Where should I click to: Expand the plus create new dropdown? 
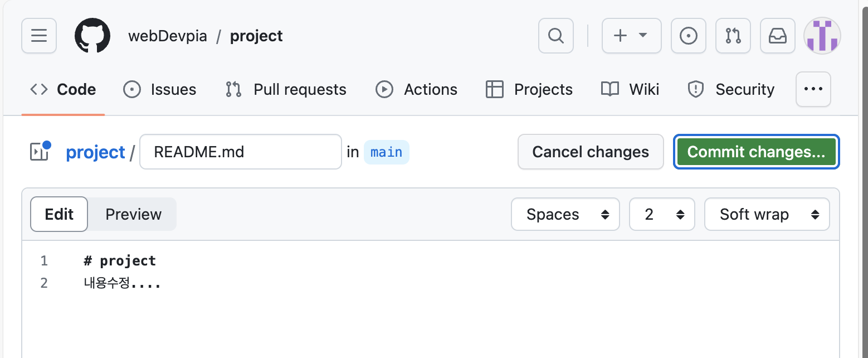point(631,36)
